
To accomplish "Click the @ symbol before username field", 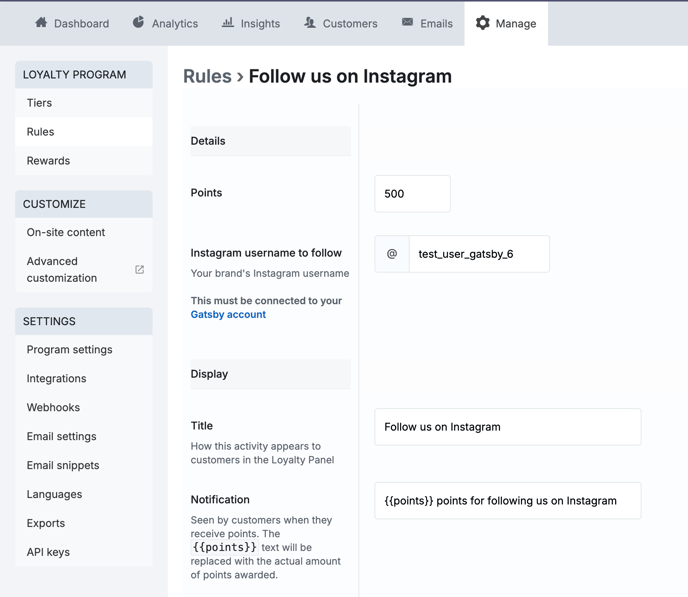I will coord(392,254).
